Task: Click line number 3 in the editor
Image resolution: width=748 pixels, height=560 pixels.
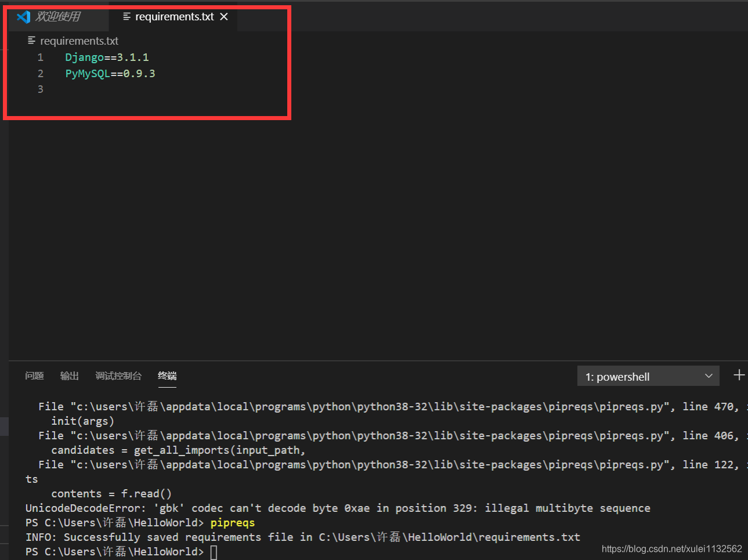Action: (41, 89)
